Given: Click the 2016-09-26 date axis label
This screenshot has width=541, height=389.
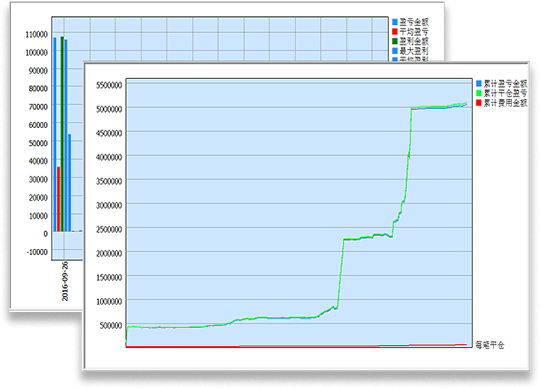Looking at the screenshot, I should [65, 281].
